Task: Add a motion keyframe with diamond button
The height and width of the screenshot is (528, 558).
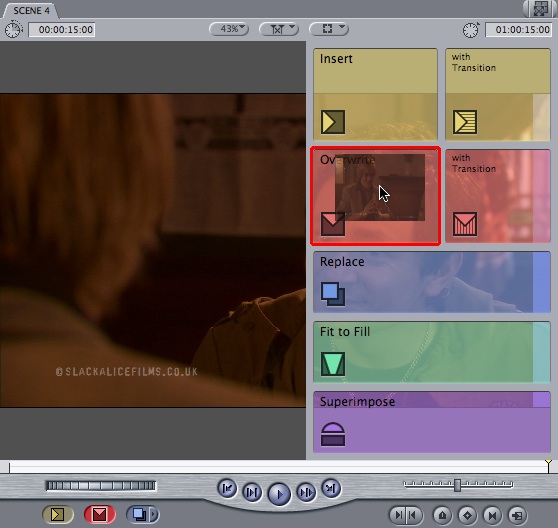Action: (x=467, y=515)
